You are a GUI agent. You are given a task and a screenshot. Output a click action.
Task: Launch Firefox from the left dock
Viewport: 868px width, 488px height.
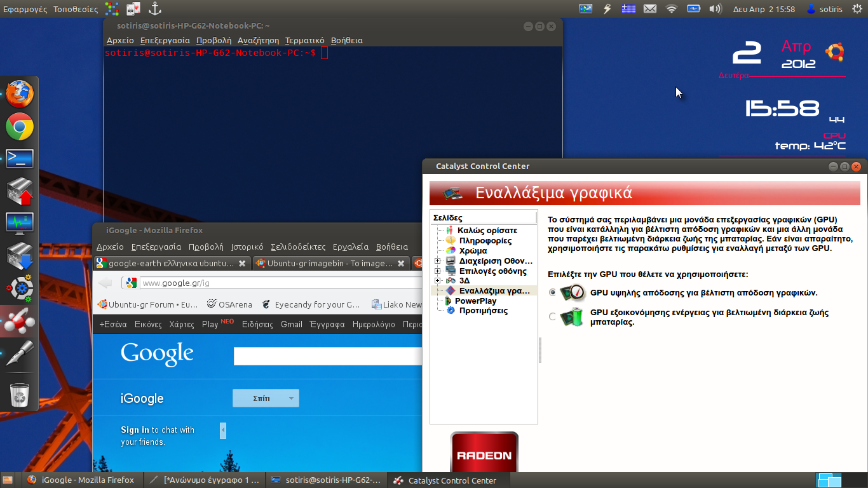point(20,94)
